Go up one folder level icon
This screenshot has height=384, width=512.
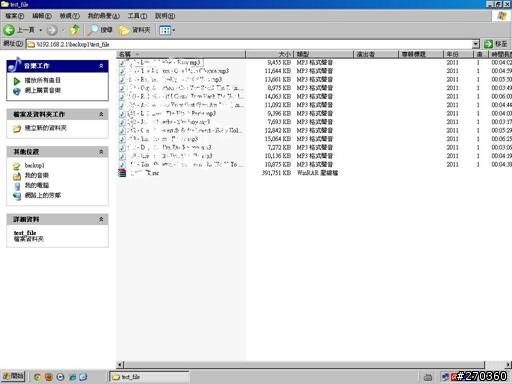[75, 30]
